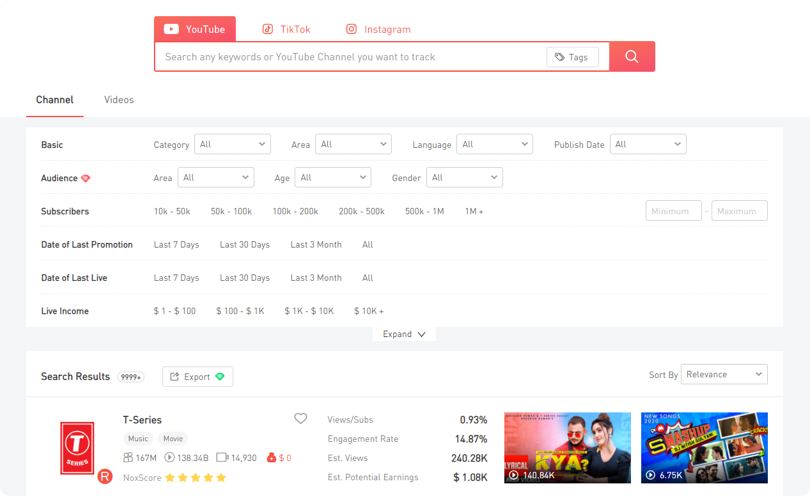Filter subscribers by 500k - 1M
Viewport: 810px width, 496px height.
pos(425,211)
